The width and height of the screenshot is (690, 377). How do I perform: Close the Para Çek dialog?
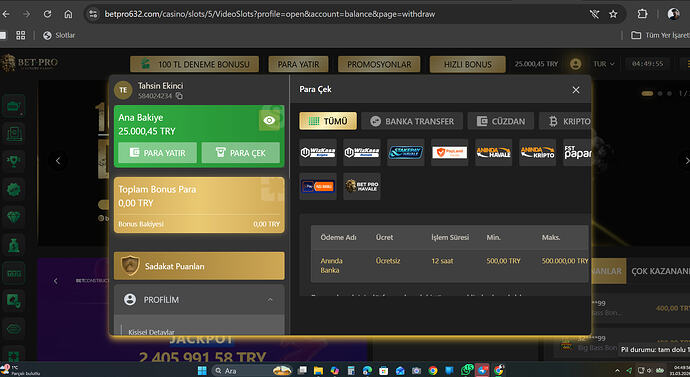(x=576, y=90)
